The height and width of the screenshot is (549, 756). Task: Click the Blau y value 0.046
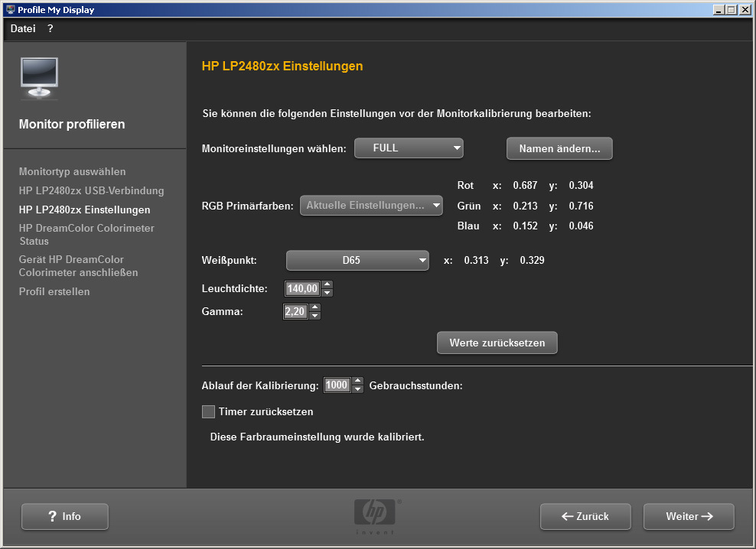[x=581, y=226]
